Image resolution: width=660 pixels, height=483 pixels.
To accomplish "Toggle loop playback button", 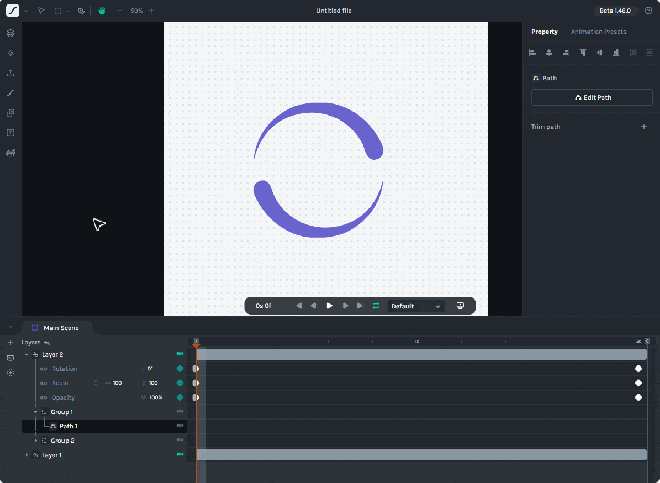I will [375, 306].
